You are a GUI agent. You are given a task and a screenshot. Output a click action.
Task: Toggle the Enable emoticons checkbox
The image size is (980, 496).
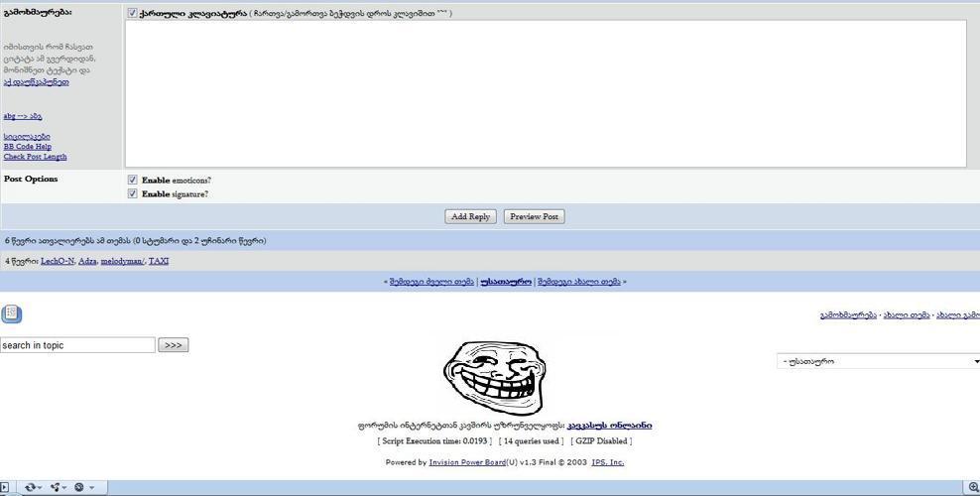click(132, 180)
